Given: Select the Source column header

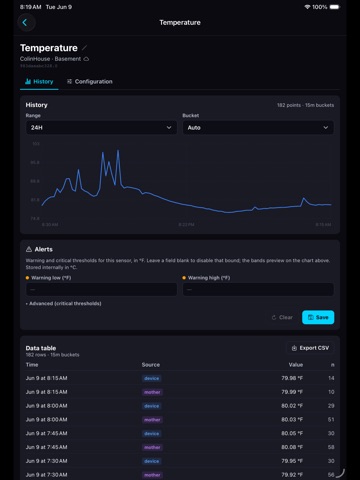Looking at the screenshot, I should click(x=151, y=365).
